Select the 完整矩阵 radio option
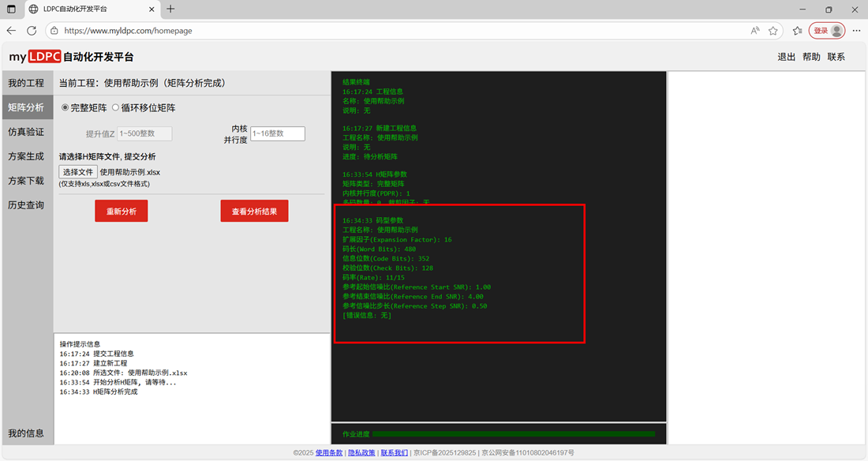 tap(65, 107)
